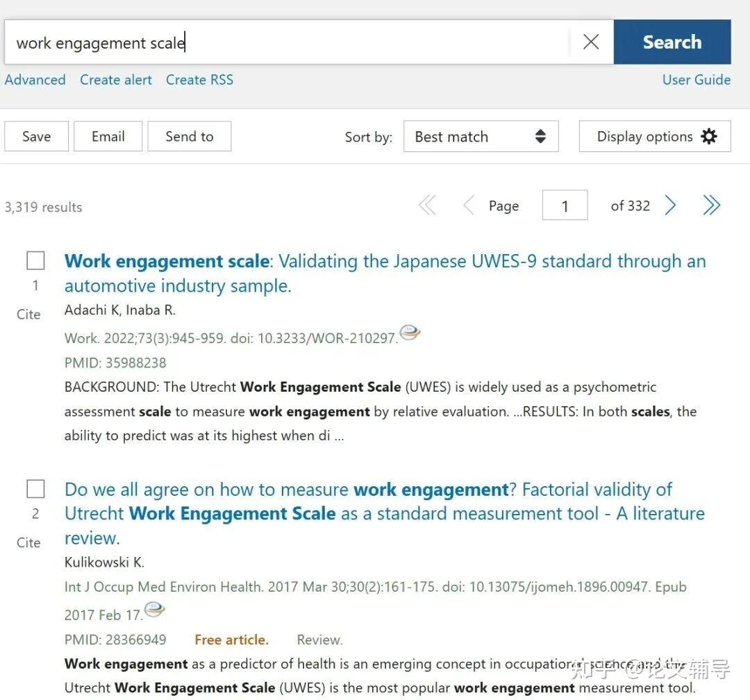
Task: Open the Display options panel
Action: coord(644,137)
